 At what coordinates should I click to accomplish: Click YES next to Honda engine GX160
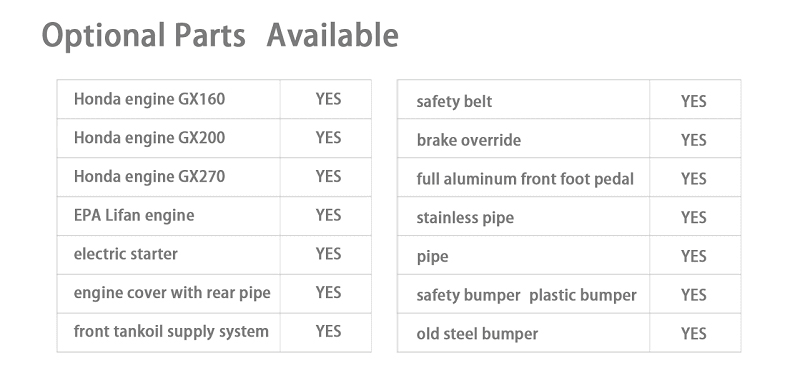click(328, 99)
